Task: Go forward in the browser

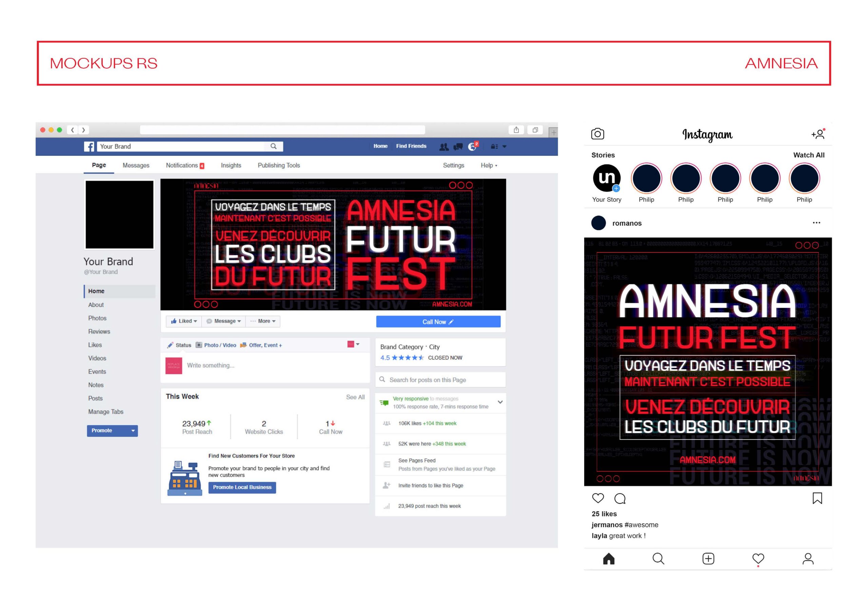Action: 83,130
